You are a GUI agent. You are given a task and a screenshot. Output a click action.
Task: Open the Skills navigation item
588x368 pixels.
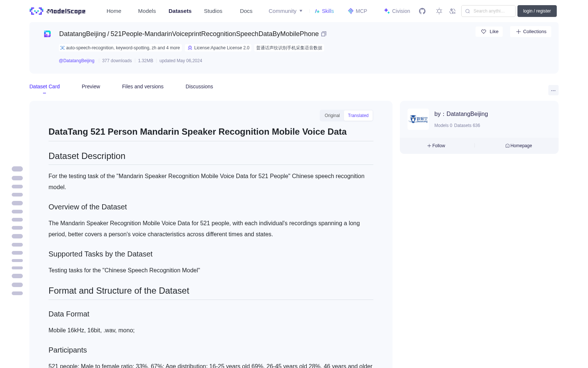pos(324,11)
